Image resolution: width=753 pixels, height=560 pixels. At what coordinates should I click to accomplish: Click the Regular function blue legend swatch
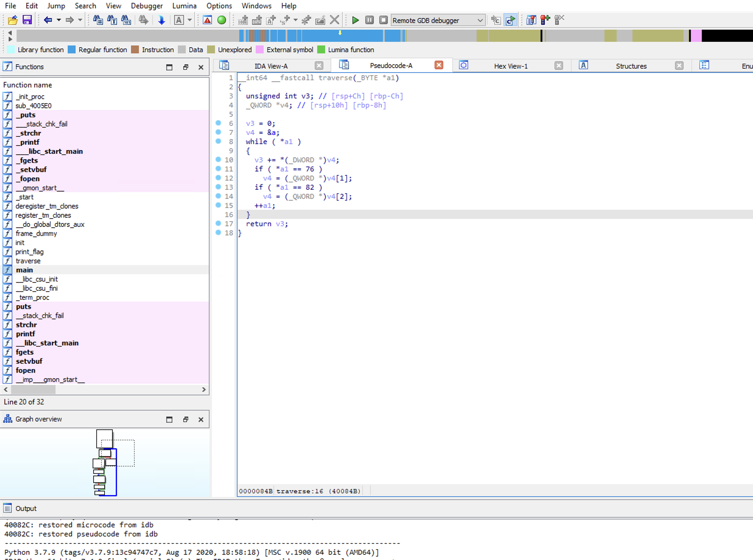tap(72, 50)
